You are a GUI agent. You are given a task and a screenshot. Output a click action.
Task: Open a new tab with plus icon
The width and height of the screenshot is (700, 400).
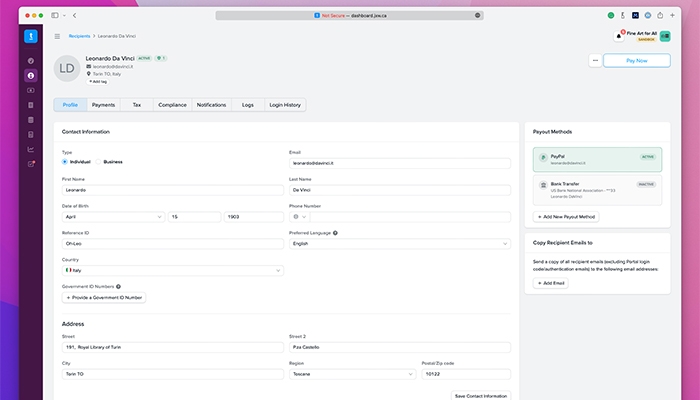(x=672, y=15)
